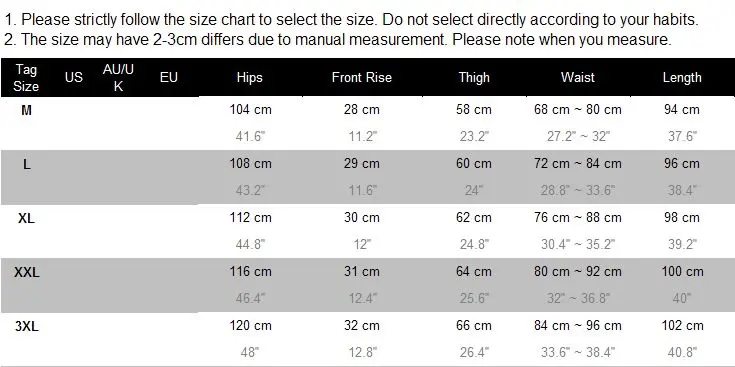Click the EU column header
This screenshot has width=735, height=367.
click(x=169, y=77)
